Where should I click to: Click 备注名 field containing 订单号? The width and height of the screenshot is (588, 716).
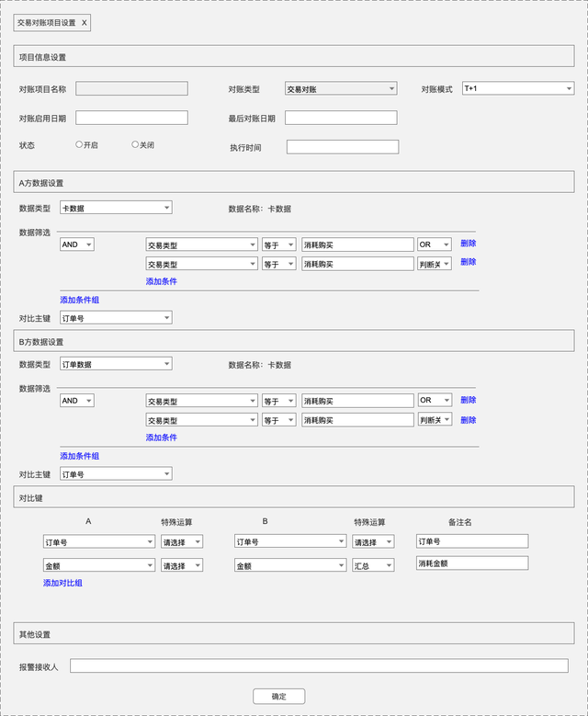pyautogui.click(x=472, y=541)
